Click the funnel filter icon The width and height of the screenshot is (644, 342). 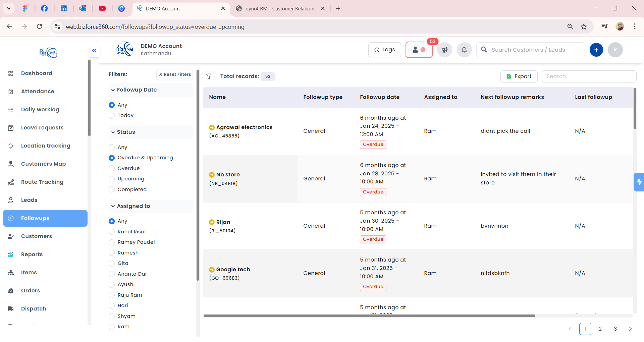pos(209,76)
